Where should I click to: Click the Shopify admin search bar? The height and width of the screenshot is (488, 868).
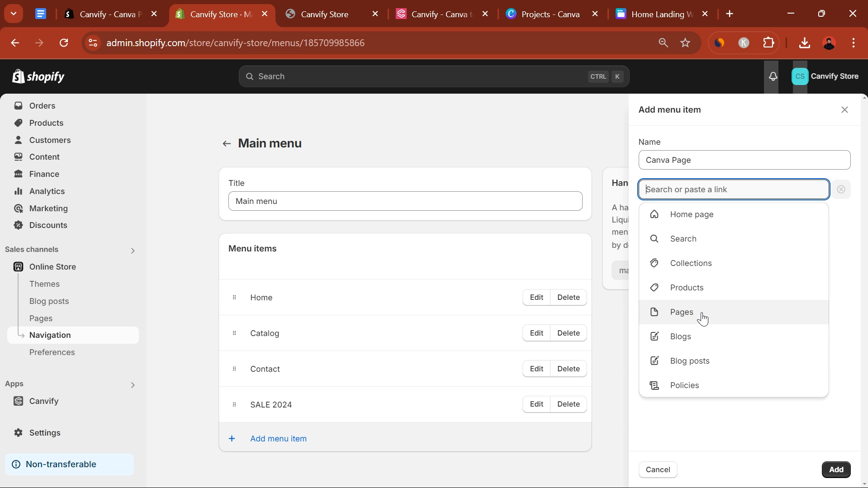(x=434, y=76)
